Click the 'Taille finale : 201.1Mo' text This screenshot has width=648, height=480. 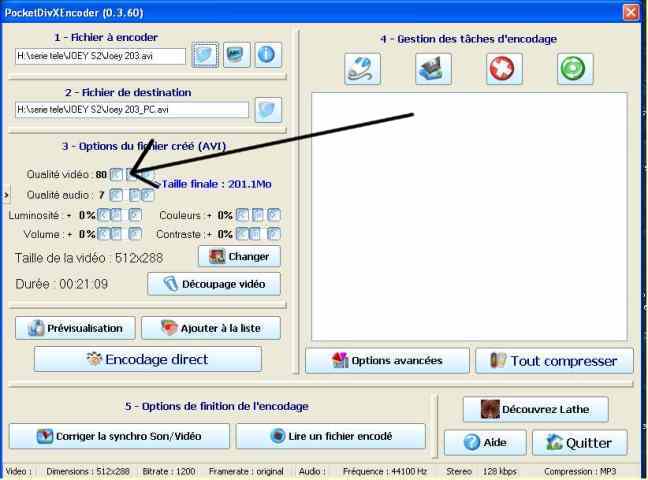[x=217, y=184]
